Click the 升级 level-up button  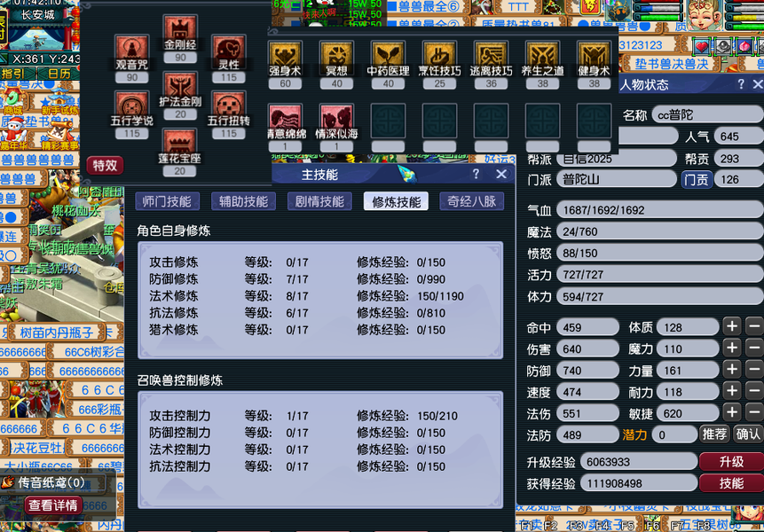point(731,461)
